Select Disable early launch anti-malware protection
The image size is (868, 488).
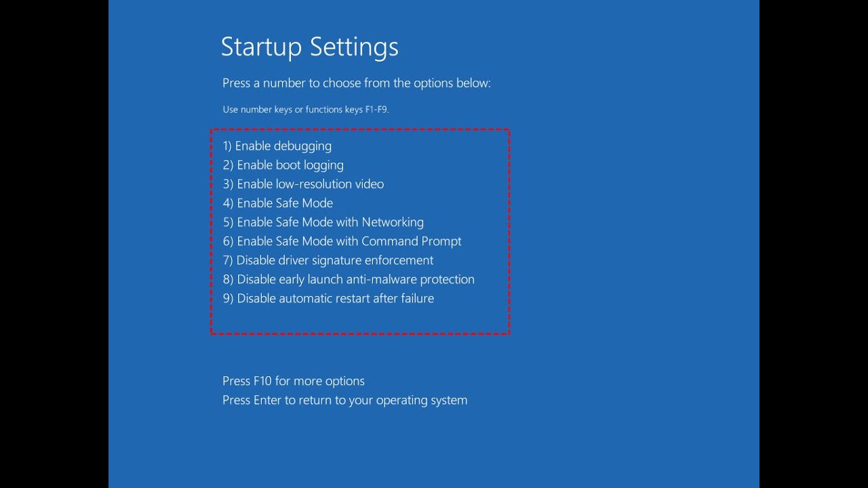point(349,279)
